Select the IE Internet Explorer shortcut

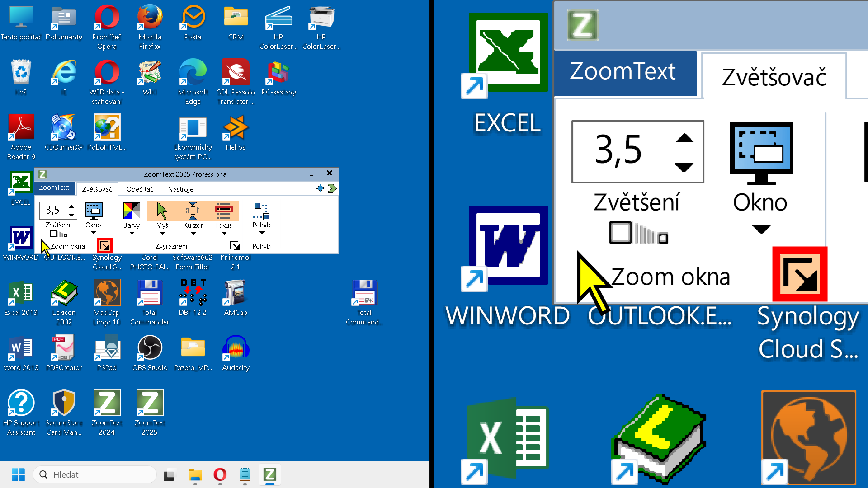(x=64, y=78)
